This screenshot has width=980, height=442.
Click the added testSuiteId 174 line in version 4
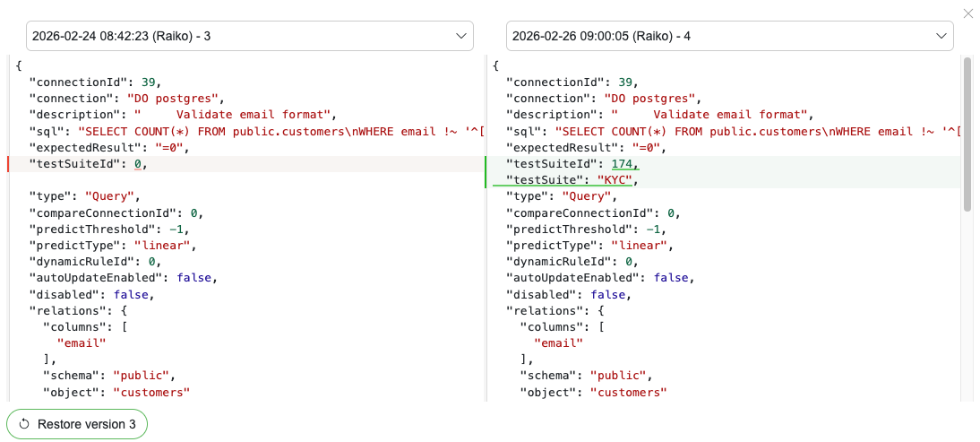click(573, 164)
